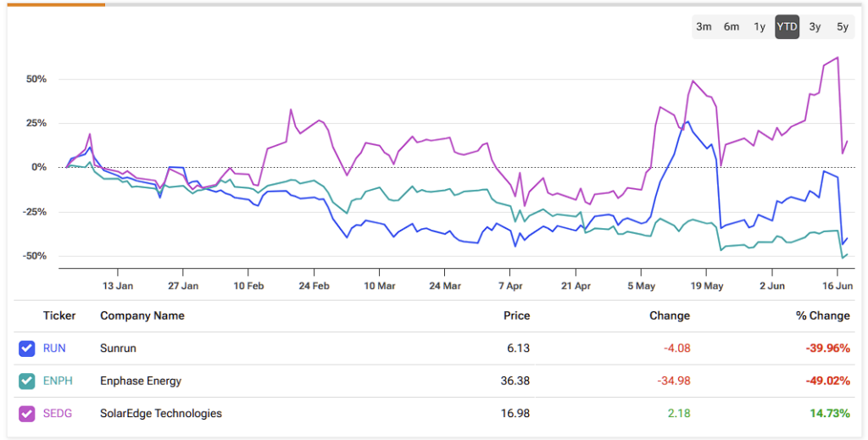
Task: Open the ENPH ticker link
Action: pyautogui.click(x=58, y=382)
